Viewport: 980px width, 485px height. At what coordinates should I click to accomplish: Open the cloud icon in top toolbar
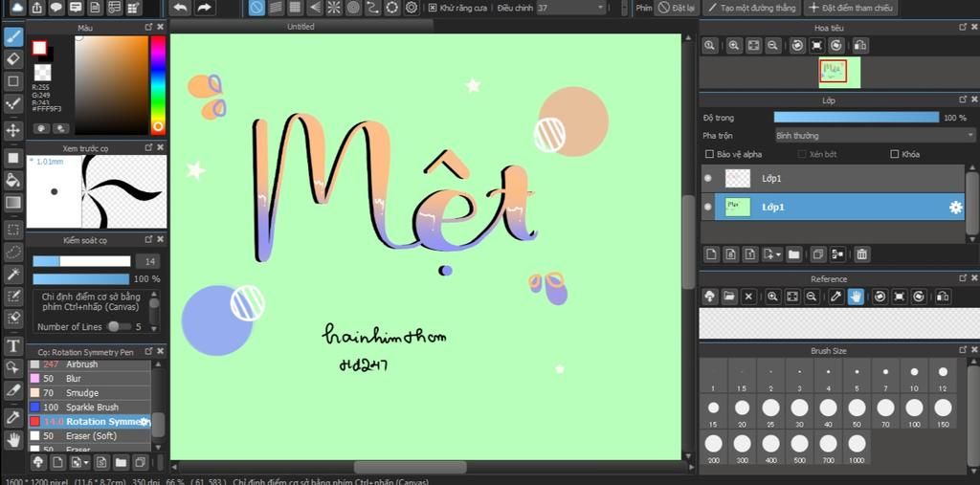17,8
